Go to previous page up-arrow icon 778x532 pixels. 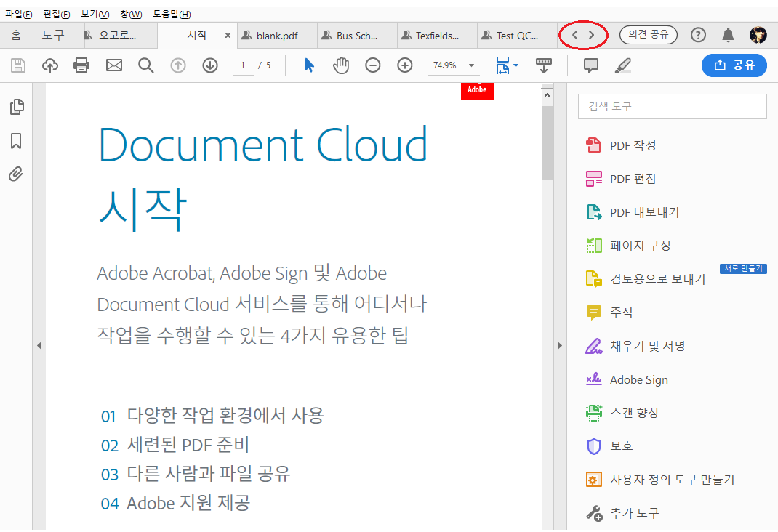point(178,65)
